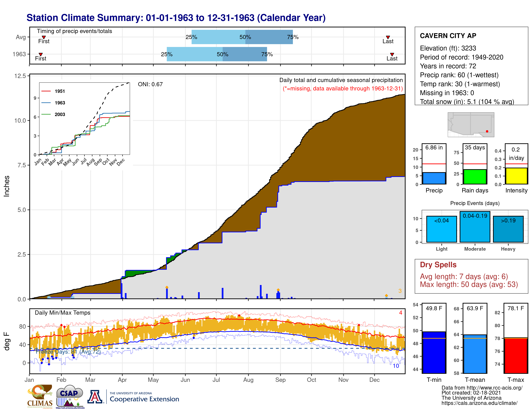Image resolution: width=532 pixels, height=411 pixels.
Task: Click the state location map thumbnail
Action: [471, 124]
